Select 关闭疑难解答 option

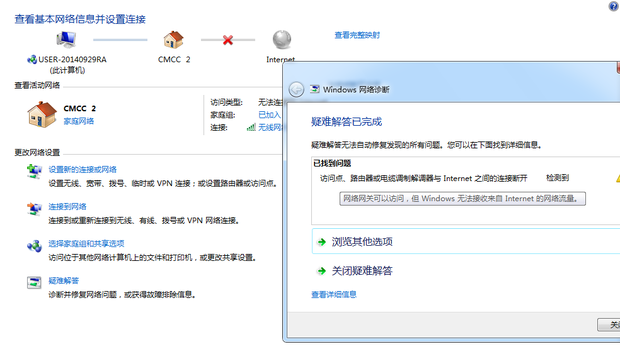tap(362, 271)
